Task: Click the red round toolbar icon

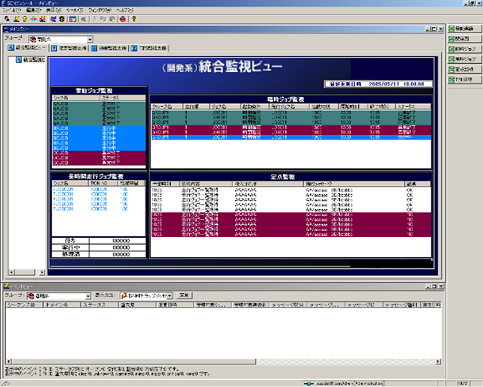Action: pos(123,19)
